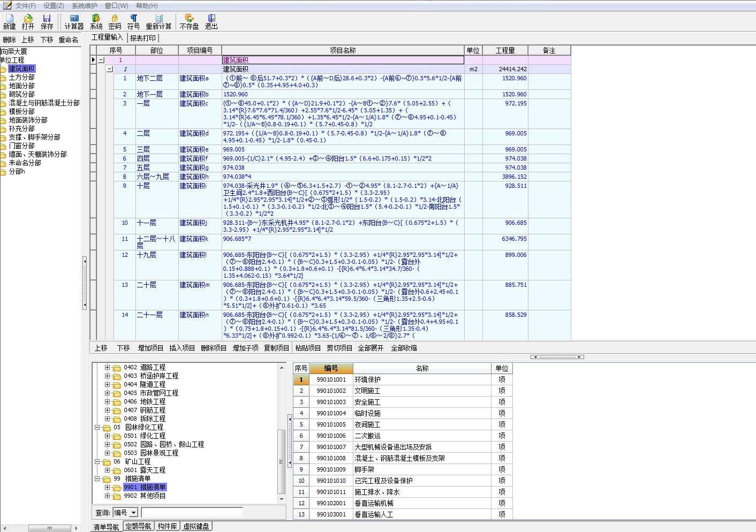
Task: Collapse the 05 园林绿化工程 node
Action: [x=98, y=428]
